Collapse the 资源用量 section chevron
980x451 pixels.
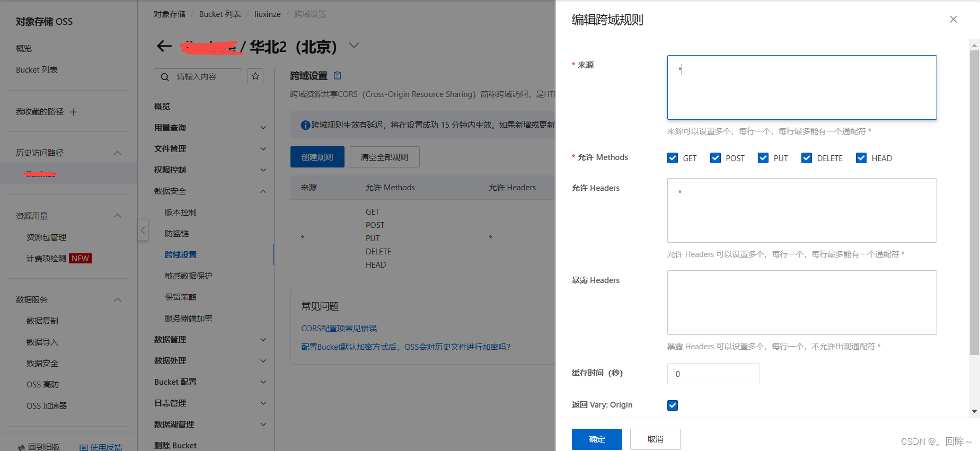[118, 216]
